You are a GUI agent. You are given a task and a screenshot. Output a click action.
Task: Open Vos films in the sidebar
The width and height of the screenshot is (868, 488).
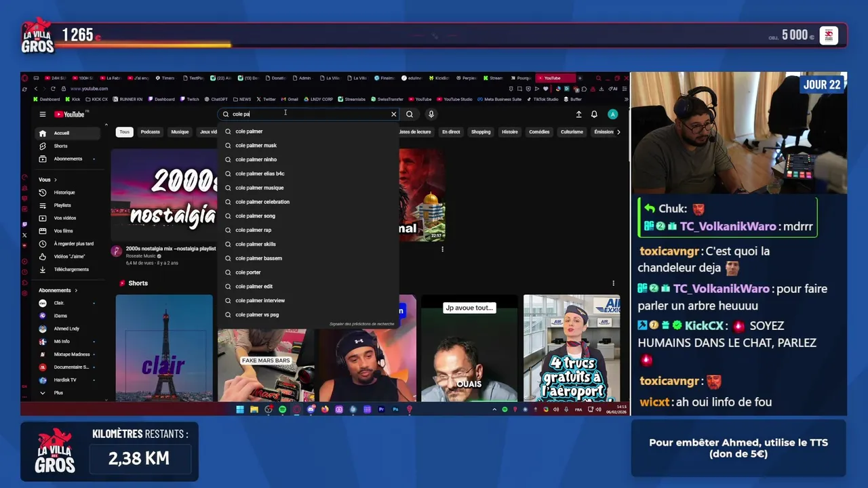pos(68,231)
